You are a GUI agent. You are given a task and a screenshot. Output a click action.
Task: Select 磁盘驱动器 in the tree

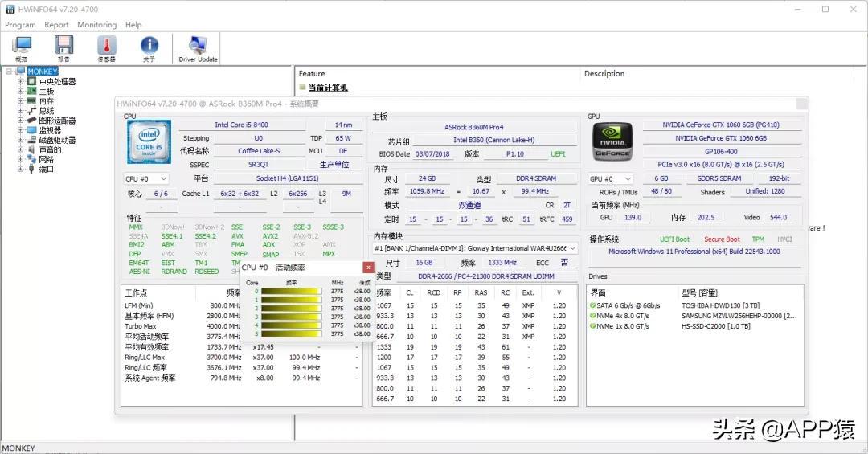pos(57,140)
